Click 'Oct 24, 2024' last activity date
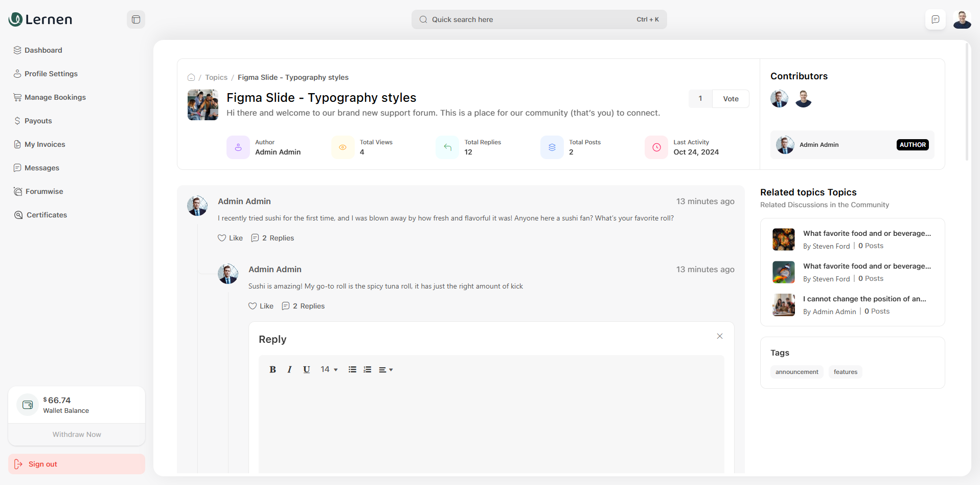 coord(696,152)
